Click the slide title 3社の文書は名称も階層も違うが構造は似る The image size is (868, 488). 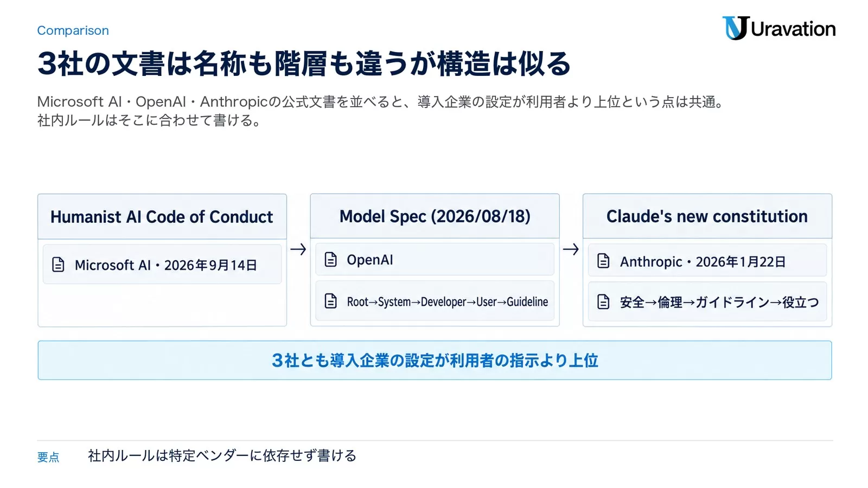point(304,63)
